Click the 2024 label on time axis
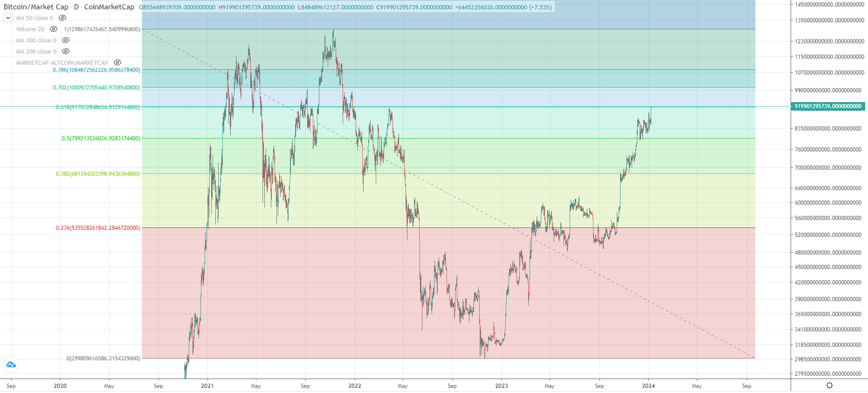868x393 pixels. 648,386
